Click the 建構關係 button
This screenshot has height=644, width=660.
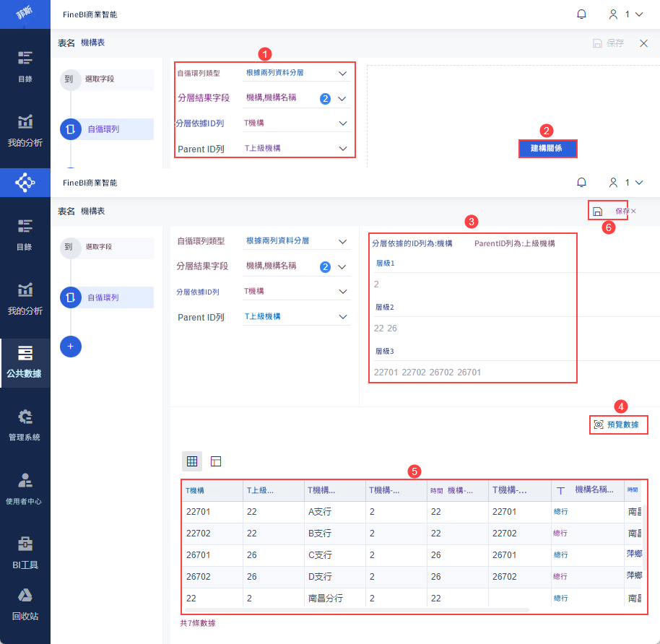point(547,148)
